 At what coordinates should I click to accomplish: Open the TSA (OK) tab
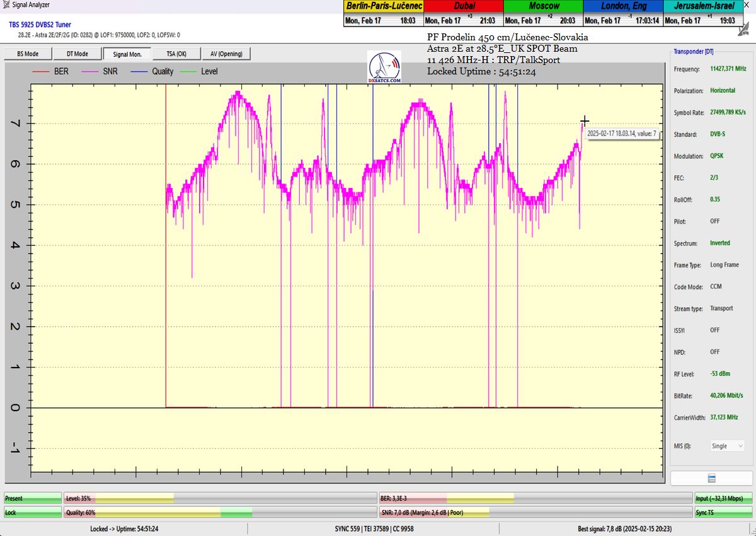pos(176,54)
